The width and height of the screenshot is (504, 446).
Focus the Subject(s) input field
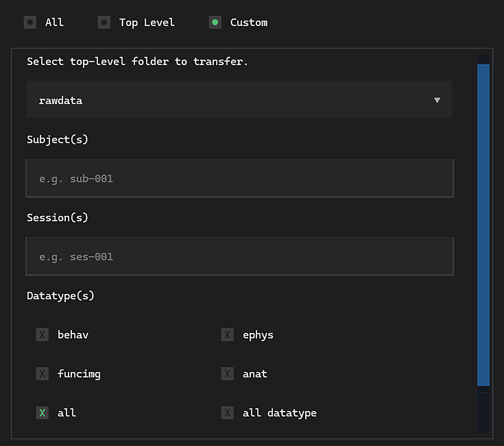tap(239, 178)
